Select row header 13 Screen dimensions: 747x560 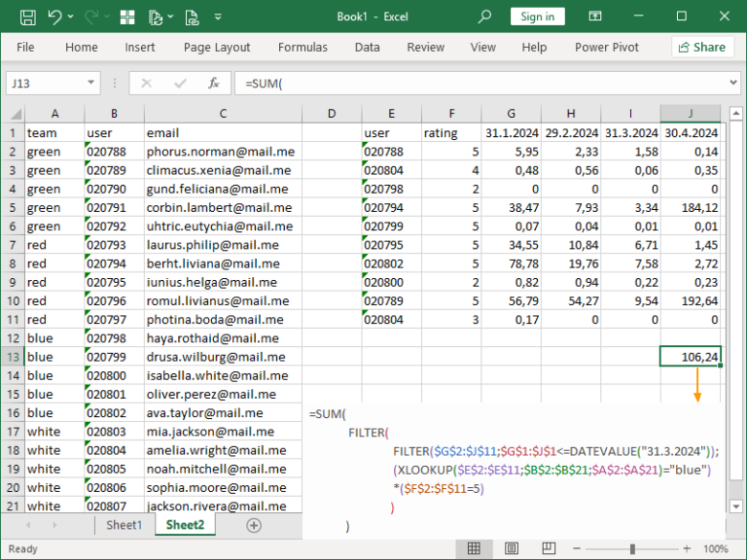(x=13, y=357)
